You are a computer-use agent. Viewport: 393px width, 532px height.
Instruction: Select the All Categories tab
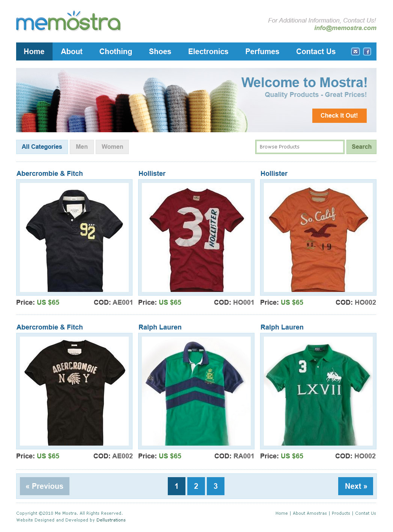[42, 147]
